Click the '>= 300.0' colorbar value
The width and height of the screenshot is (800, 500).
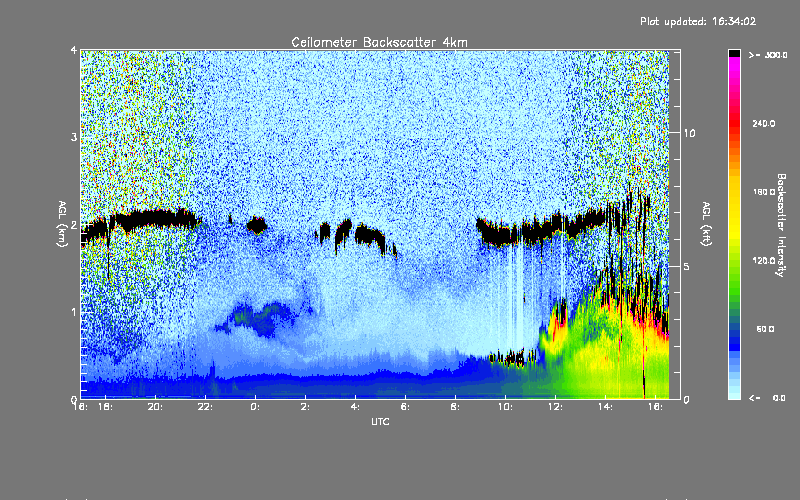[768, 55]
